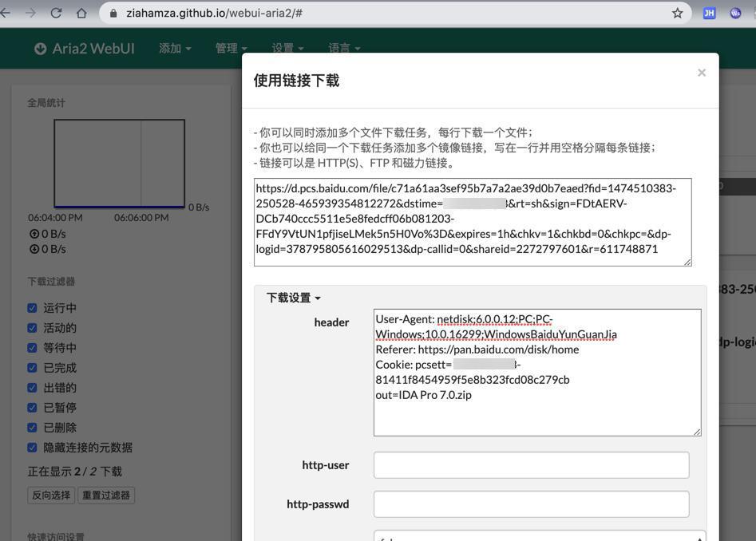Click the Aria2 WebUI logo icon

coord(41,49)
